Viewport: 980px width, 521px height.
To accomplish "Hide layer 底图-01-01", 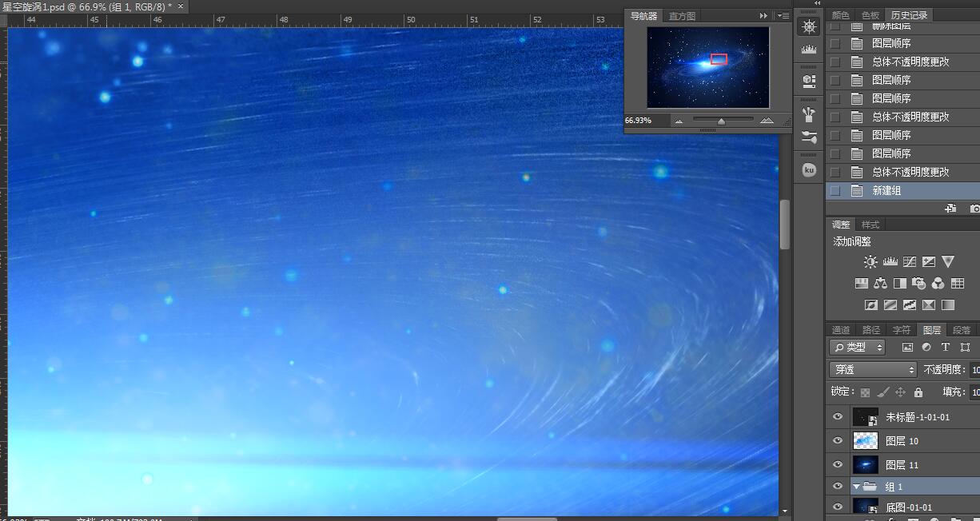I will tap(838, 506).
